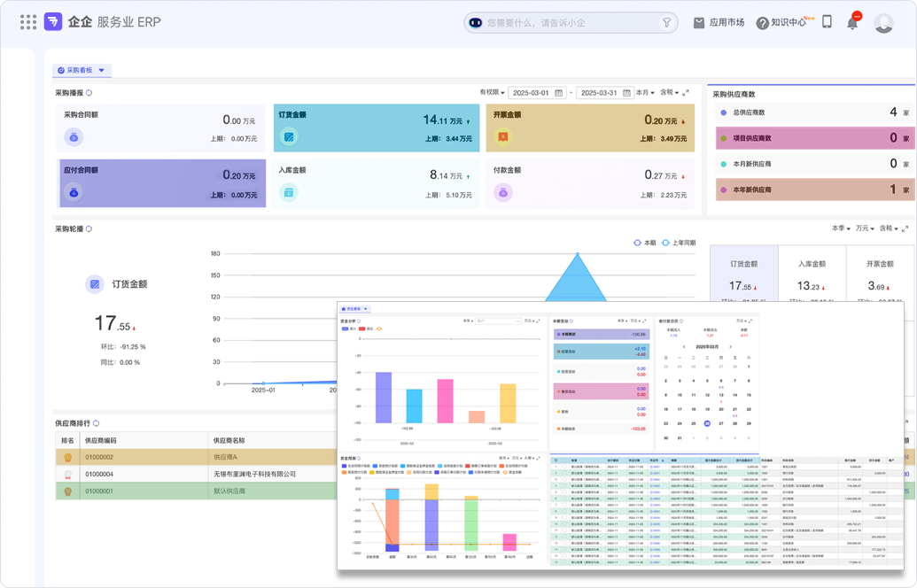Click the filter funnel icon in search bar
Viewport: 917px width, 588px height.
coord(667,23)
